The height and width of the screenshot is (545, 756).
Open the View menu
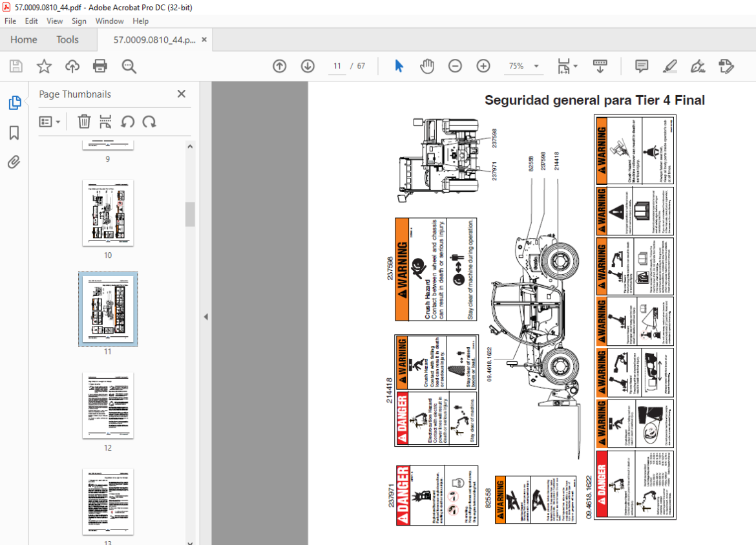point(54,21)
